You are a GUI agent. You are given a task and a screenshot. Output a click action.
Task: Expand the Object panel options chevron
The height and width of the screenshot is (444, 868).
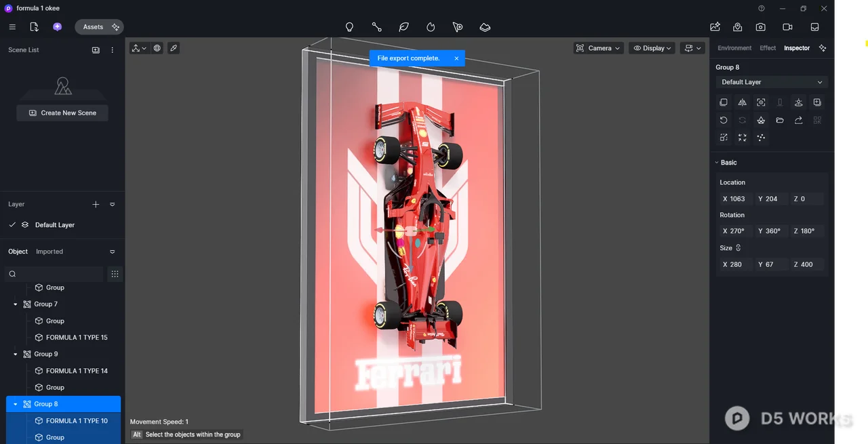[x=112, y=251]
